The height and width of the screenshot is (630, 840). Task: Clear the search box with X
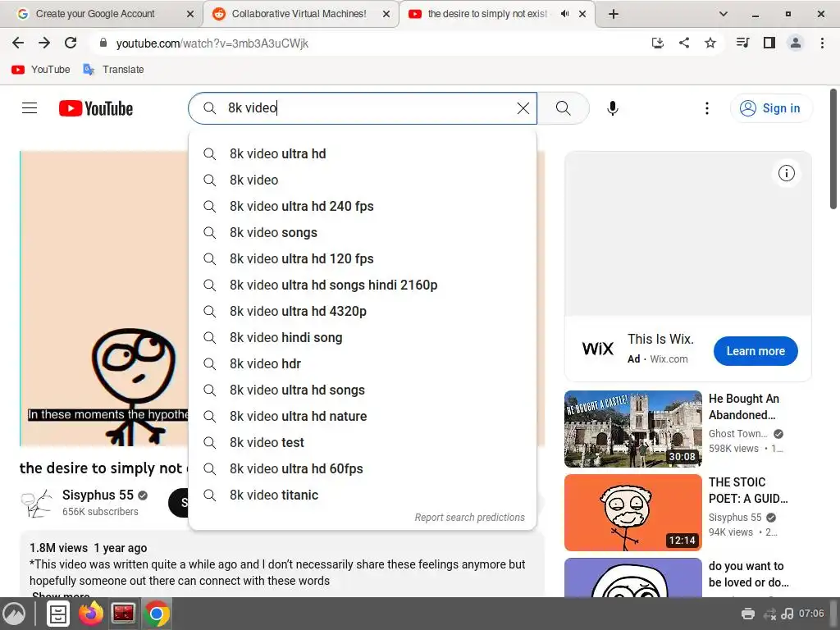click(523, 108)
